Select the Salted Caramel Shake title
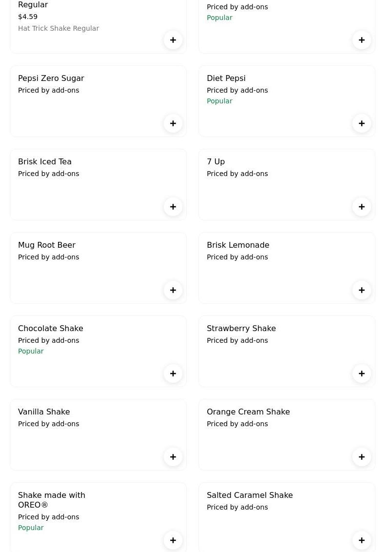Screen dimensions: 392x552 pyautogui.click(x=250, y=495)
